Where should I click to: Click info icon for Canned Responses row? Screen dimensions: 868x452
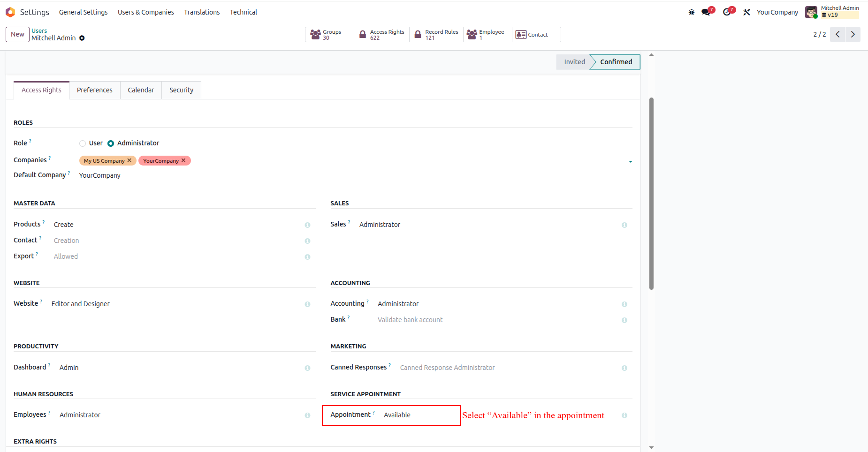coord(624,368)
